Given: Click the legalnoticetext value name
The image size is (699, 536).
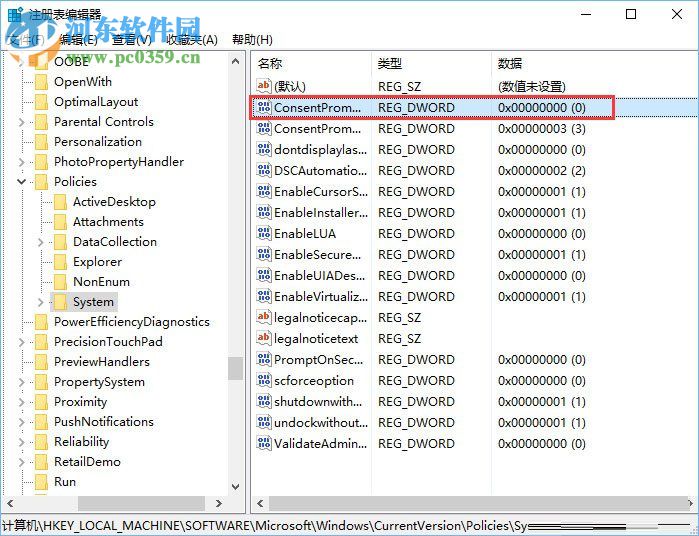Looking at the screenshot, I should [x=316, y=338].
